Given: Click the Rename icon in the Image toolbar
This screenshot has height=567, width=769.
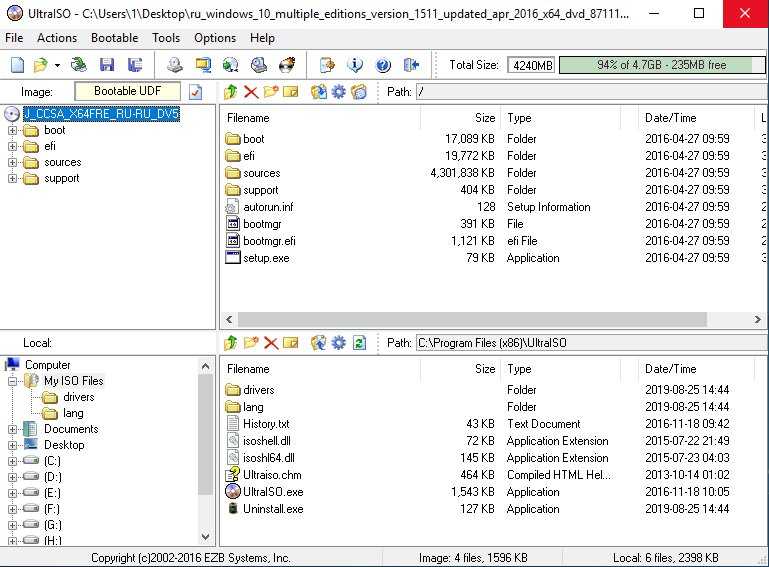Looking at the screenshot, I should click(291, 92).
